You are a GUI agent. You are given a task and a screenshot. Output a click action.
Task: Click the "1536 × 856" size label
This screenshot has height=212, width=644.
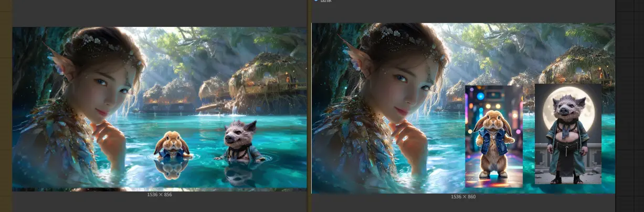pos(160,195)
